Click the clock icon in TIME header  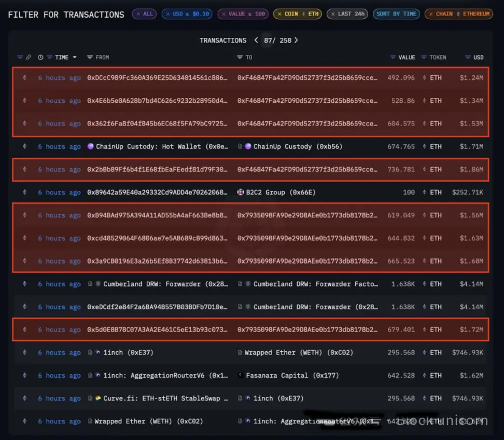pos(40,57)
